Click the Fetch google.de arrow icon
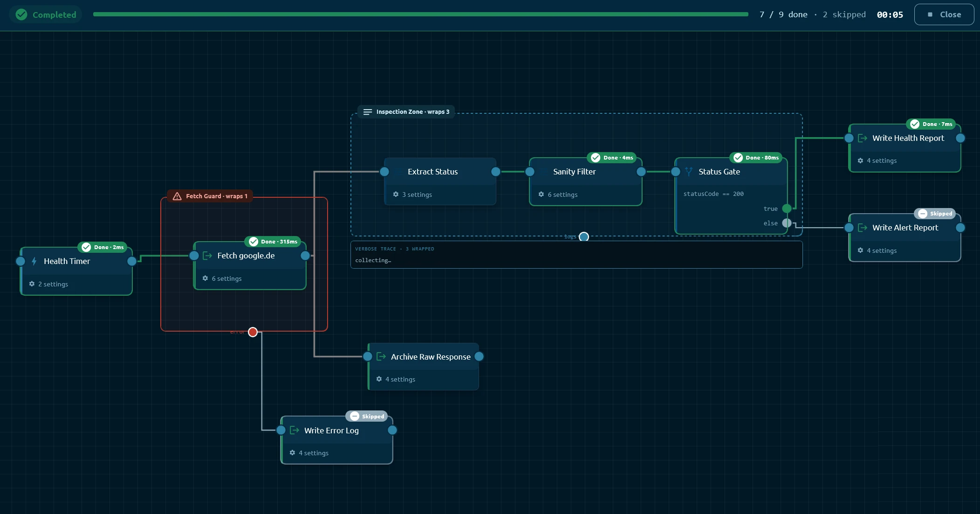Viewport: 980px width, 514px height. tap(207, 256)
